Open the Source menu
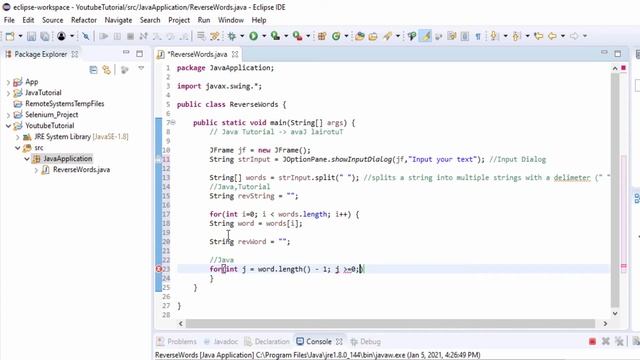640x360 pixels. [x=53, y=20]
